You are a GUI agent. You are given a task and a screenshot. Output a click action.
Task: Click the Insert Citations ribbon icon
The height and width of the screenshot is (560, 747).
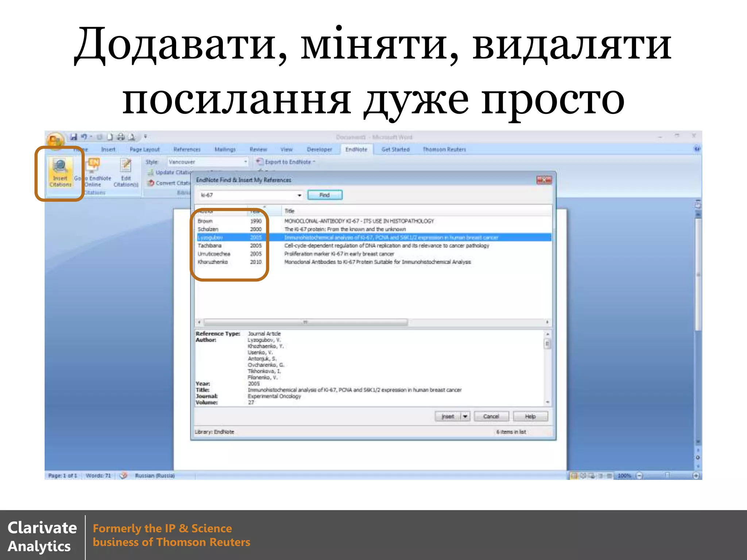60,173
